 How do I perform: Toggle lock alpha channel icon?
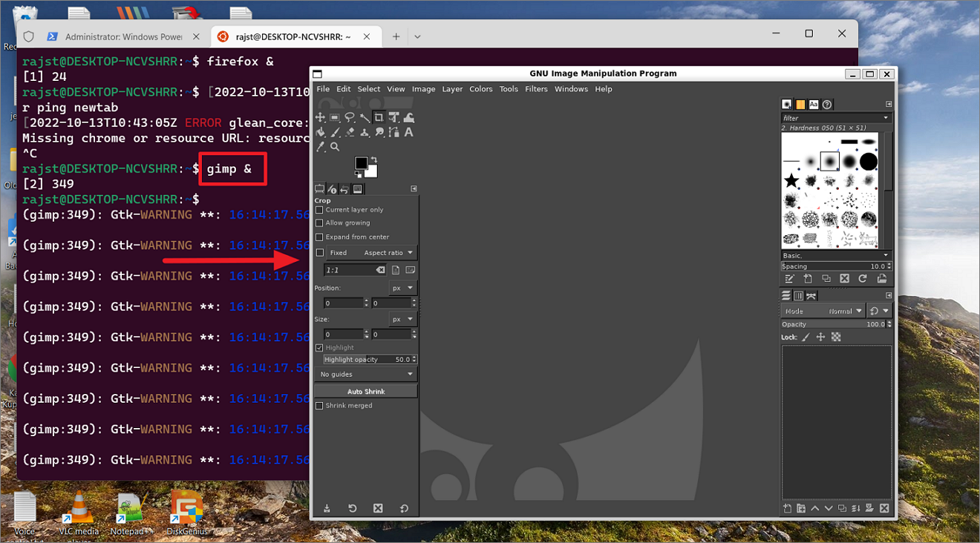point(836,337)
